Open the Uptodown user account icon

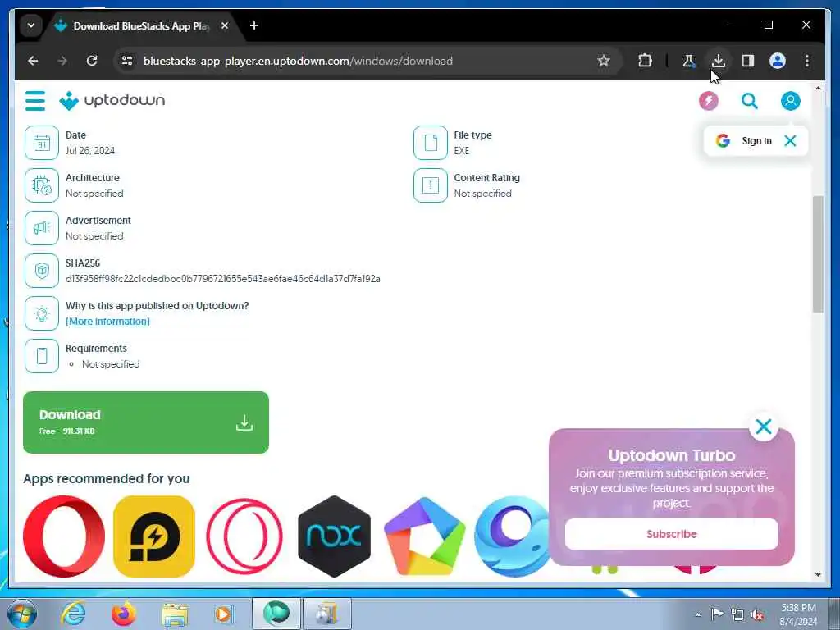tap(790, 101)
